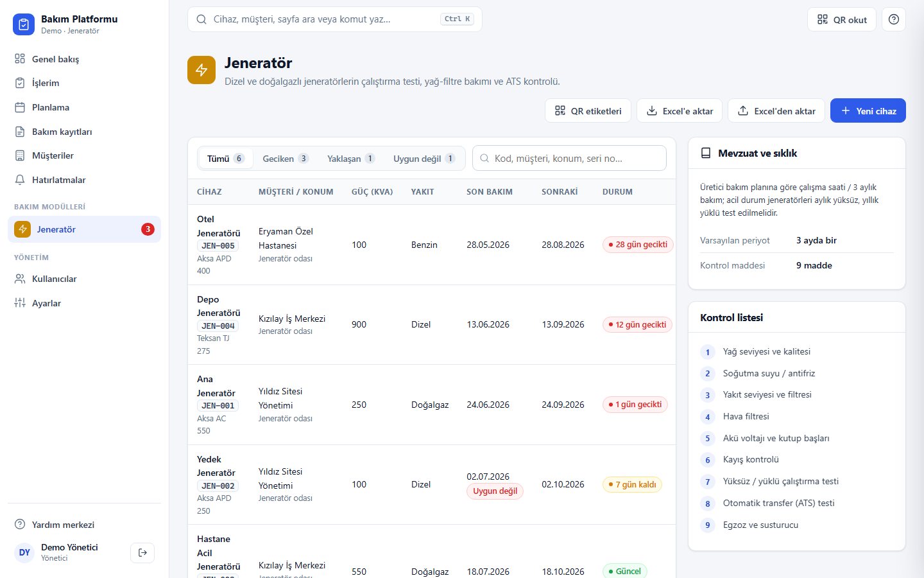Click the "1 gün gecikti" status badge
Screen dimensions: 924x578
pos(635,405)
